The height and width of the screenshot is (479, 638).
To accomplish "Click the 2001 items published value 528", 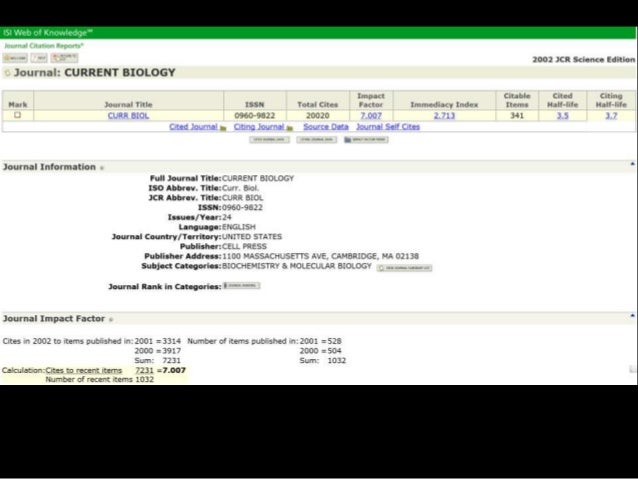I will (x=334, y=341).
